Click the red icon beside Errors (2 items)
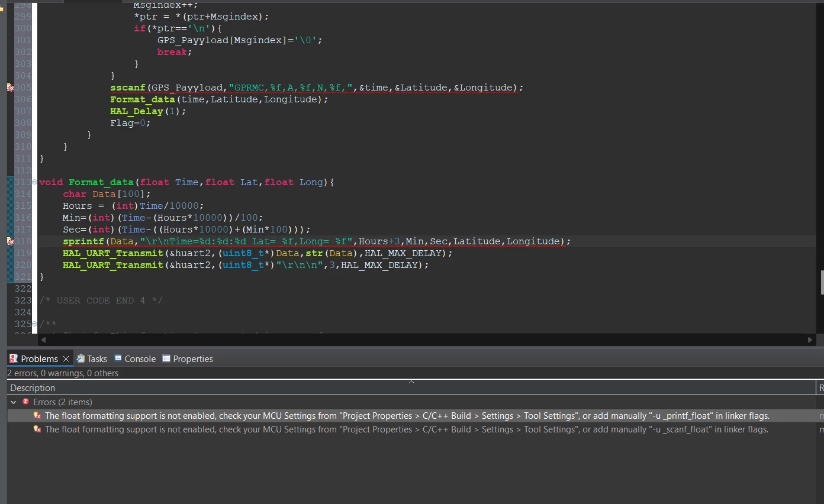The height and width of the screenshot is (504, 824). click(x=26, y=402)
